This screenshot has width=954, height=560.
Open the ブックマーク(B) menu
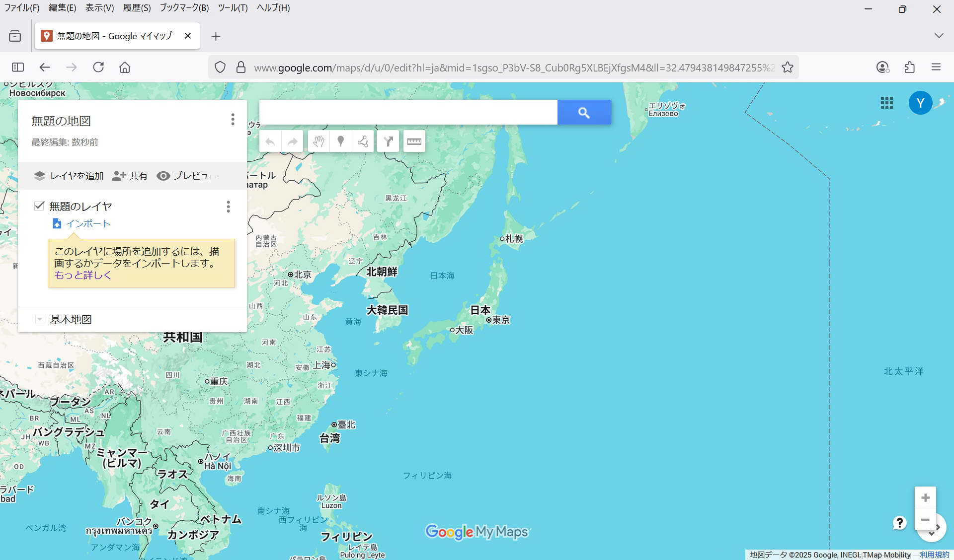point(184,8)
